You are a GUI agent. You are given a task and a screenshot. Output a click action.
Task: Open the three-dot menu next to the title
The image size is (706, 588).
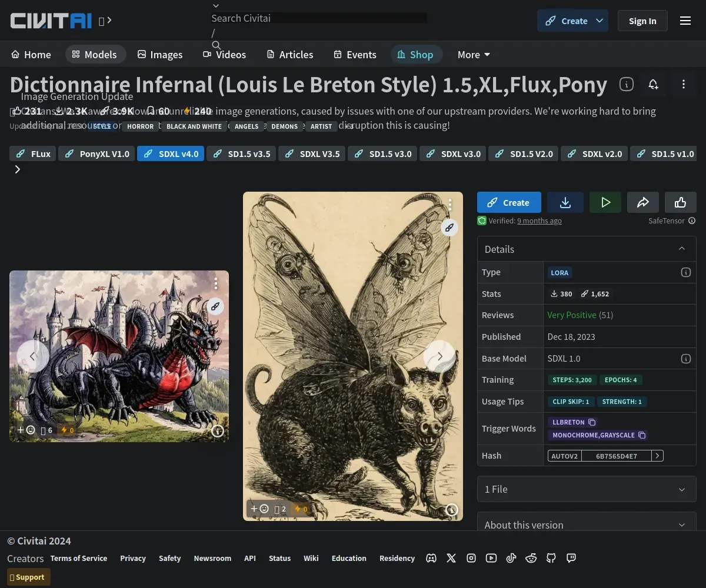(x=684, y=84)
